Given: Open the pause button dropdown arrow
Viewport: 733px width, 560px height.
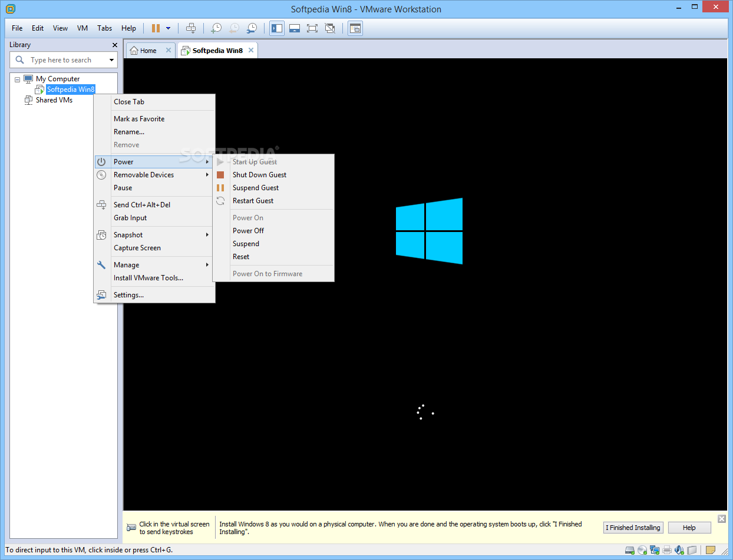Looking at the screenshot, I should coord(168,28).
